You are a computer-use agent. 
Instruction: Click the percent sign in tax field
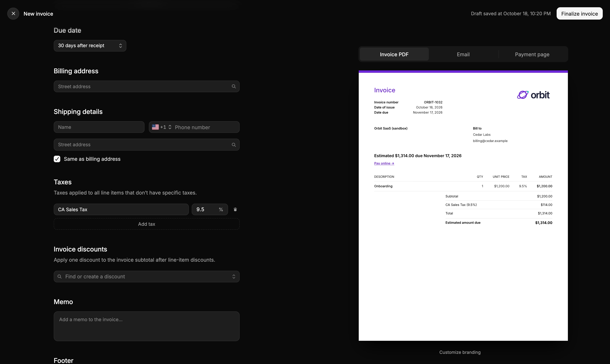click(x=221, y=209)
